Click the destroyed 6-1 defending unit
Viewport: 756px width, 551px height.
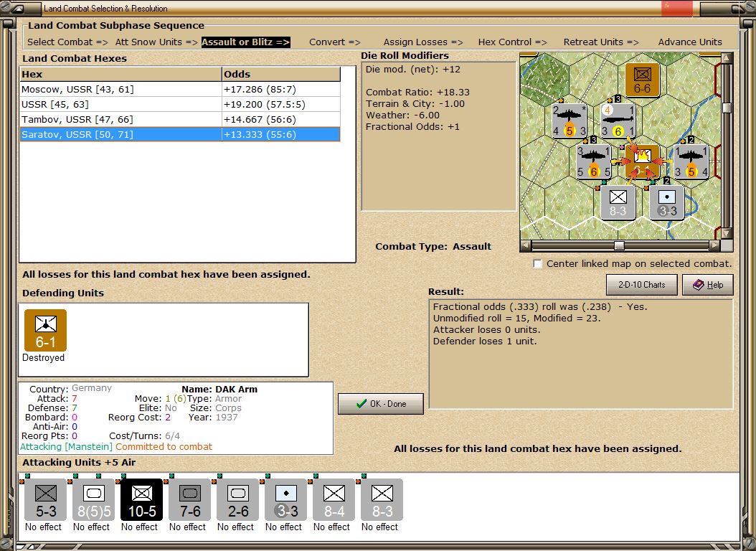pos(45,330)
